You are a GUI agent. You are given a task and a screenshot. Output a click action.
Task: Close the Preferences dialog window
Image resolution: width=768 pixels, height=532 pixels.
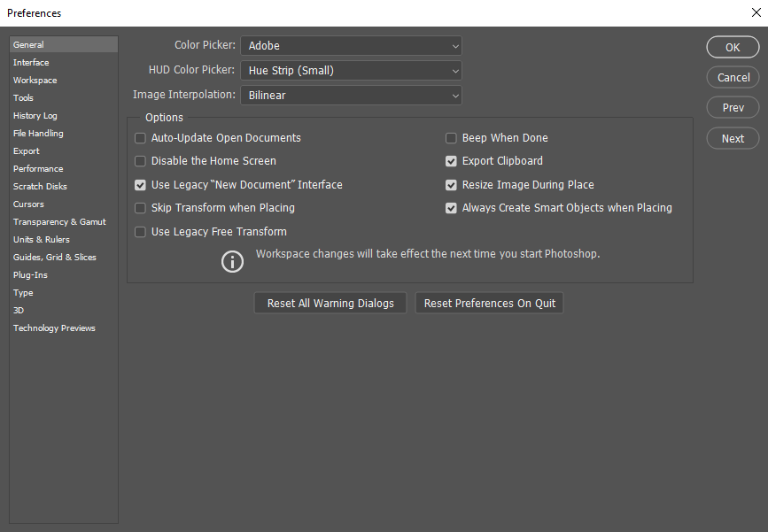[x=756, y=12]
